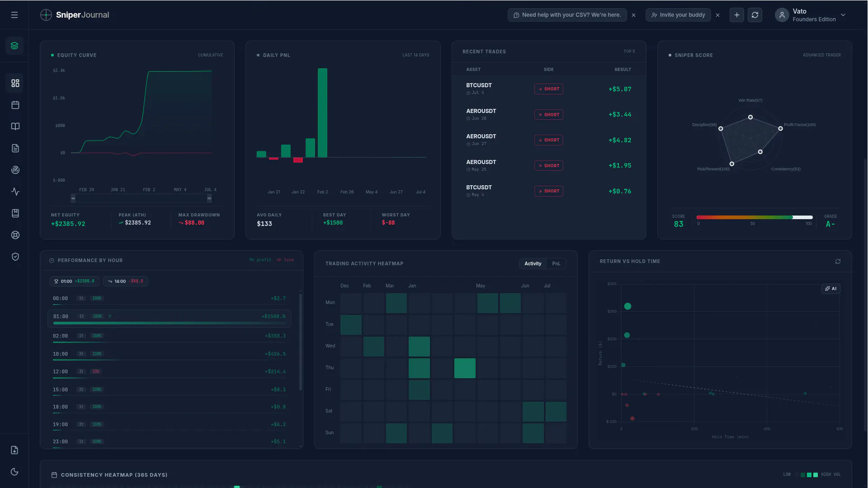This screenshot has height=488, width=868.
Task: Click the 4h loss label
Action: pos(285,260)
